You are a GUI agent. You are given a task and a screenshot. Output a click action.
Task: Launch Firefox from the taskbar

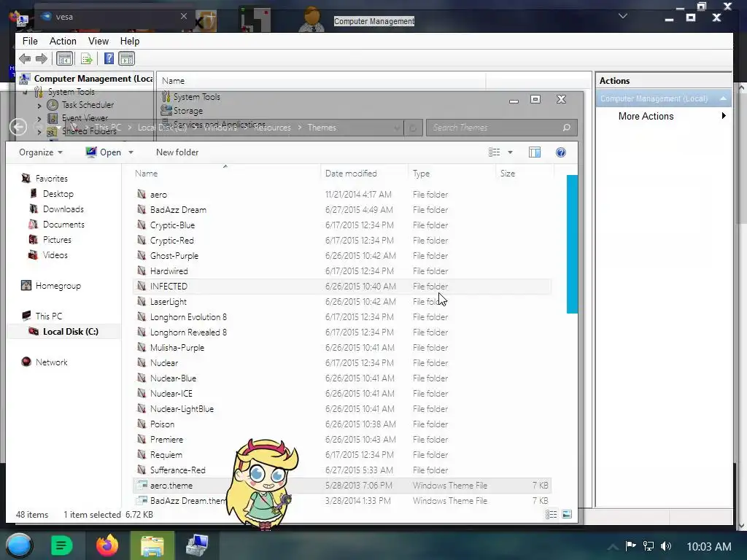point(107,545)
